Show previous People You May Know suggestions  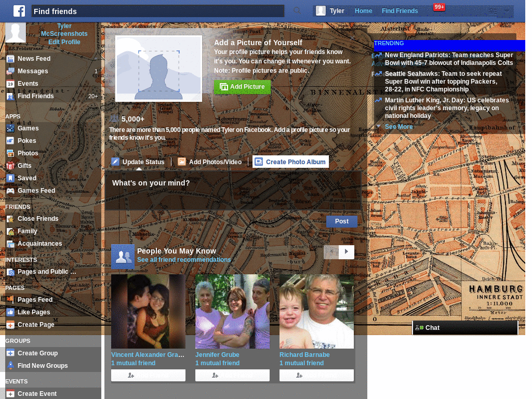tap(331, 252)
